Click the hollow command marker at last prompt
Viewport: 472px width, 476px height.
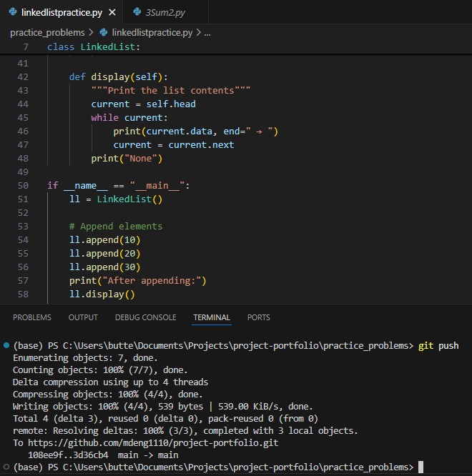pyautogui.click(x=6, y=467)
